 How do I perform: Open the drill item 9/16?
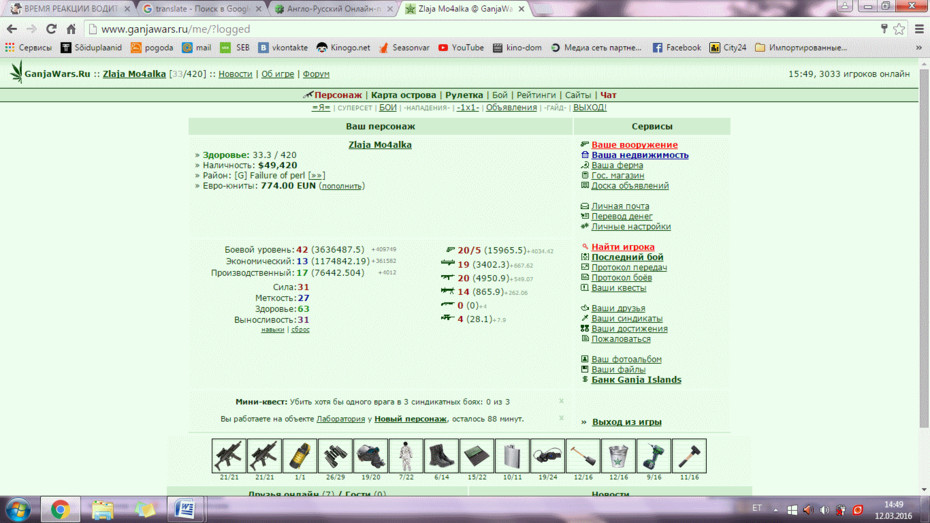(654, 455)
